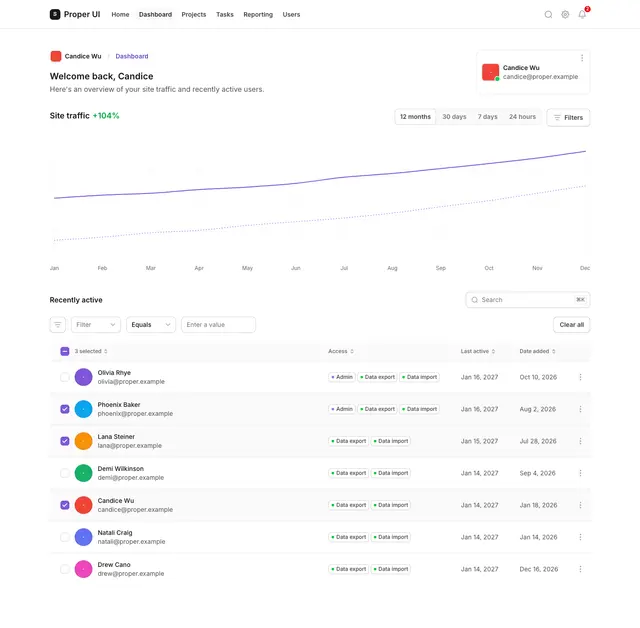Open row menu for Phoenix Baker
This screenshot has height=628, width=640.
[580, 409]
